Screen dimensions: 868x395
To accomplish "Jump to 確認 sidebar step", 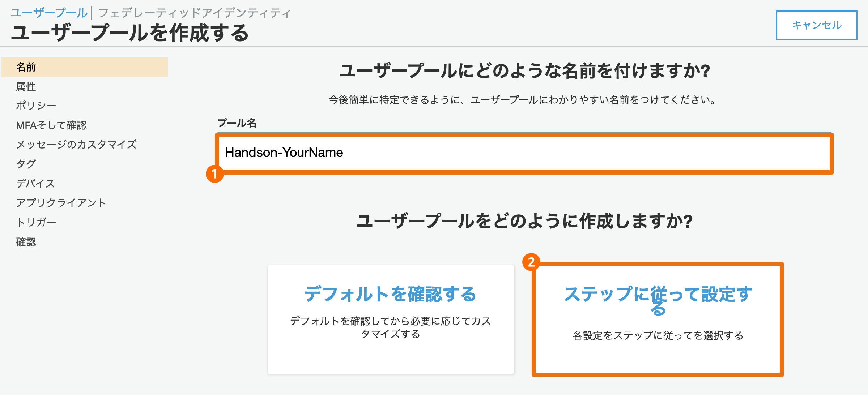I will (26, 242).
